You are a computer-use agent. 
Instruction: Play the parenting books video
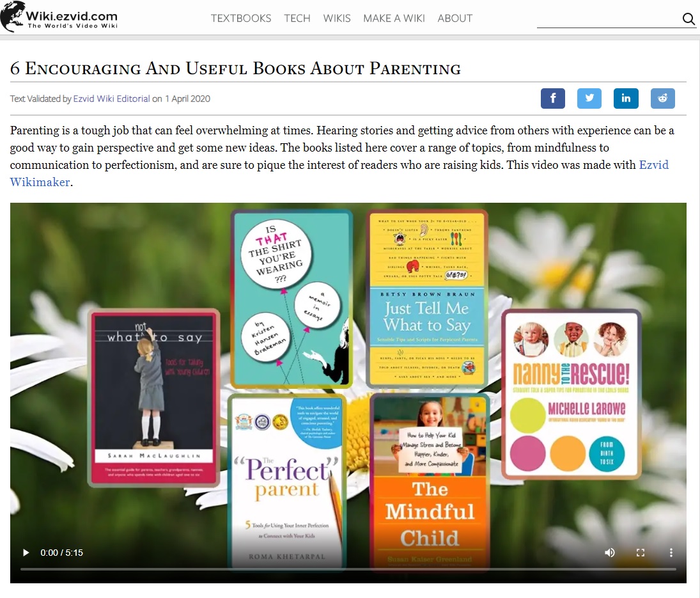click(26, 553)
